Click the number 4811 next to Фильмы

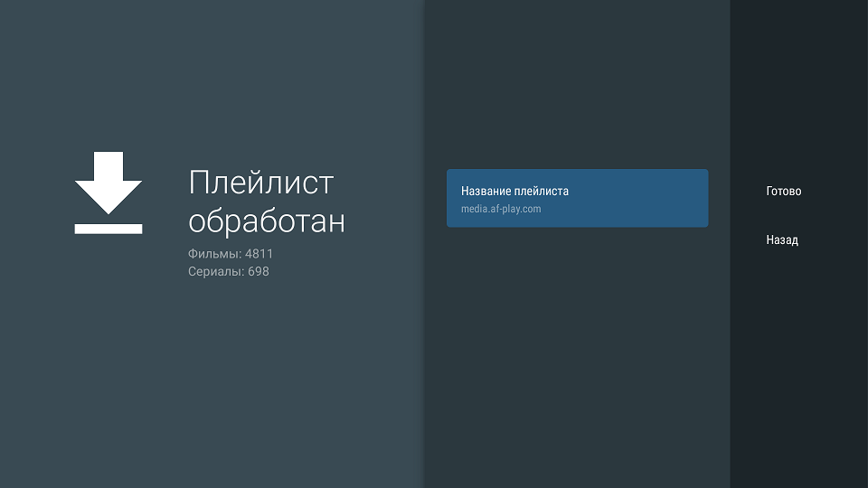coord(259,254)
